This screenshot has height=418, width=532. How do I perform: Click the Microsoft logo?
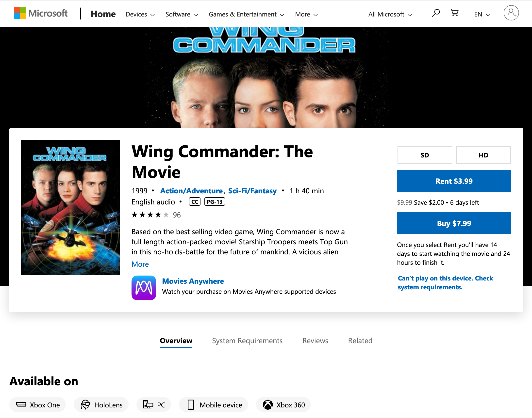click(x=41, y=13)
